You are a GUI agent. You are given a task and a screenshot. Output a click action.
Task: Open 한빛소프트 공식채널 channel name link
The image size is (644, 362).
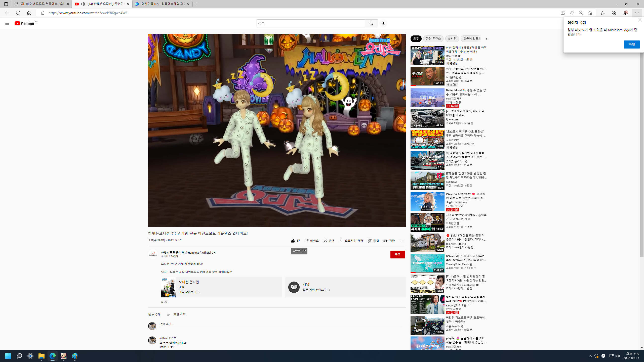tap(188, 253)
